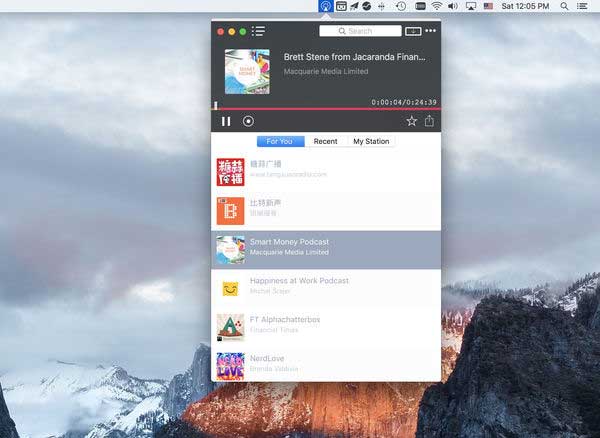This screenshot has height=438, width=600.
Task: Click the podcast app icon in menu bar
Action: (326, 6)
